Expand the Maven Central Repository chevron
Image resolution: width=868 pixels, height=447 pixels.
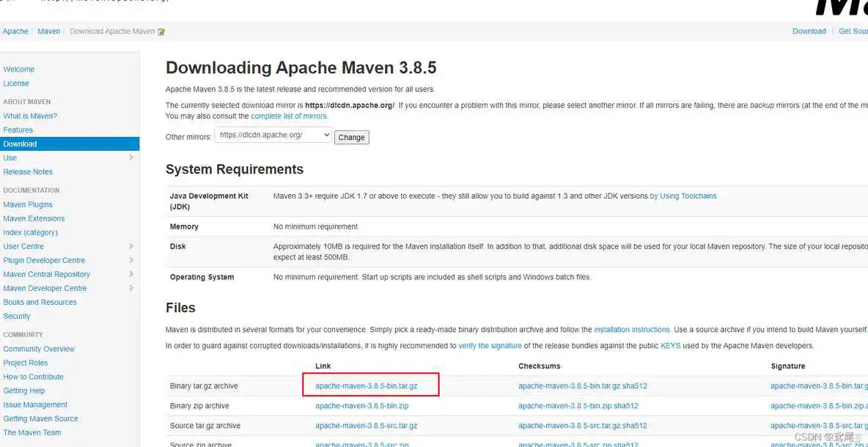[131, 274]
